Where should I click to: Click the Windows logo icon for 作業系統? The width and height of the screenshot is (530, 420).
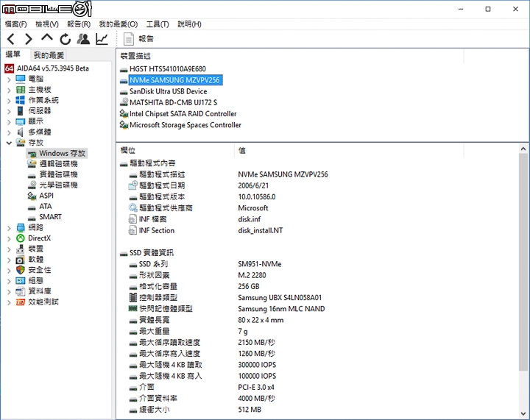21,100
